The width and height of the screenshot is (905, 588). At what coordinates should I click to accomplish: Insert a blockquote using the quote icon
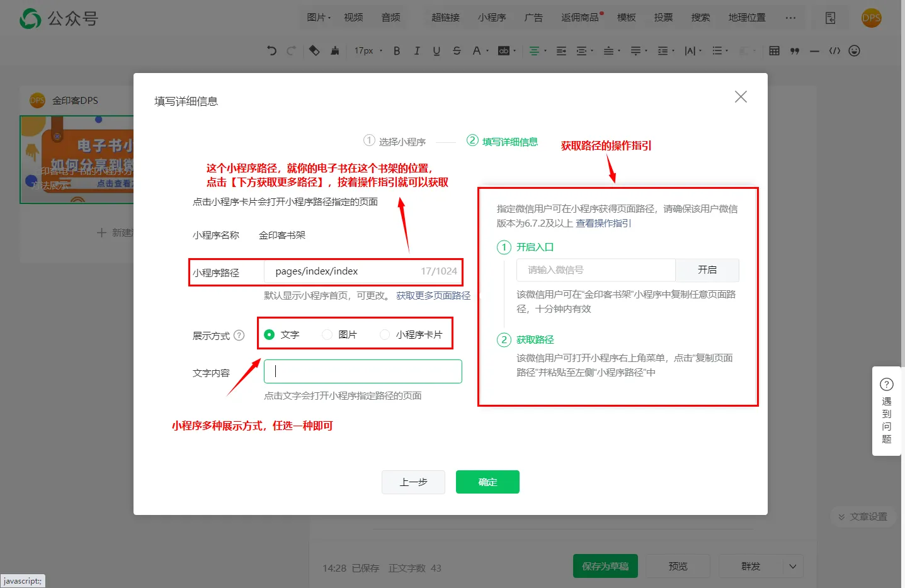point(794,51)
